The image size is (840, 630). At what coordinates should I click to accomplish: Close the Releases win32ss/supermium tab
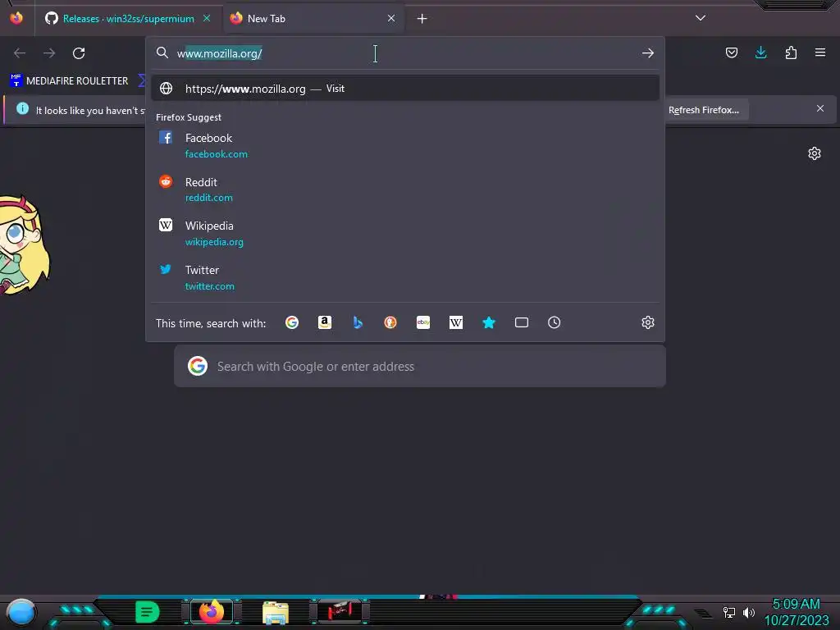point(207,18)
